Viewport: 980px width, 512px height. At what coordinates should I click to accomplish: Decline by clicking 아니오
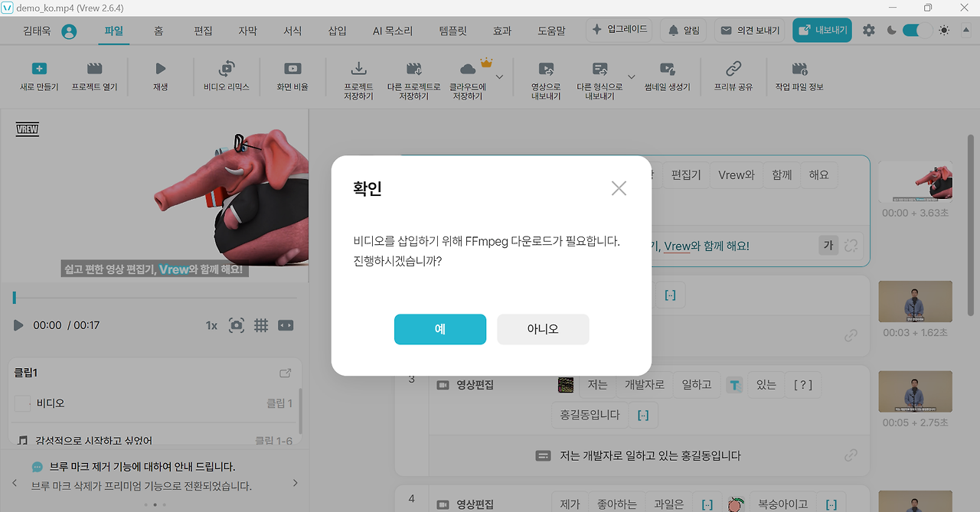[x=543, y=329]
